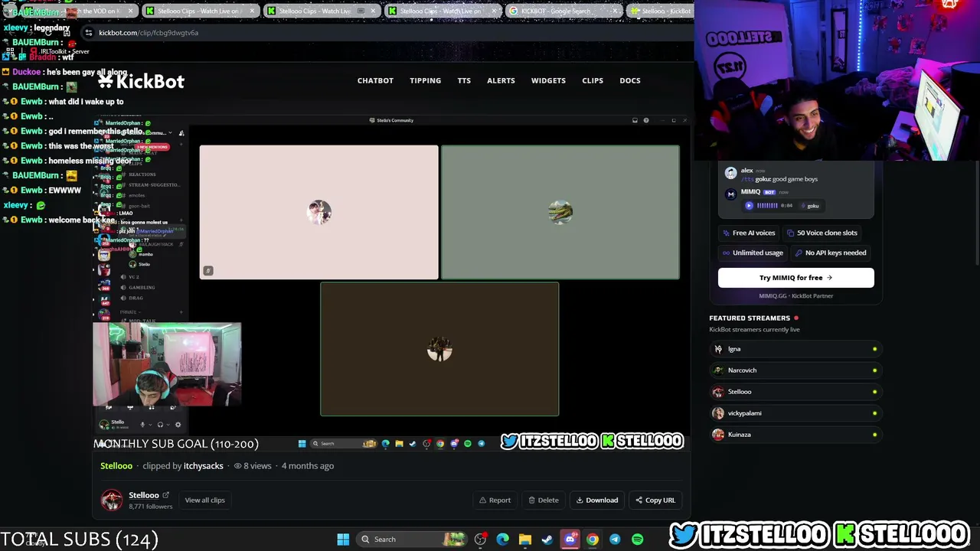Delete this clip
980x551 pixels.
coord(544,500)
